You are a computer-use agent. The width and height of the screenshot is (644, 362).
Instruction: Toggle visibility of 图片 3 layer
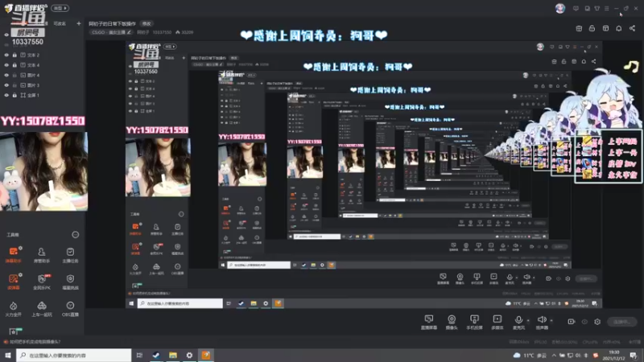tap(6, 85)
